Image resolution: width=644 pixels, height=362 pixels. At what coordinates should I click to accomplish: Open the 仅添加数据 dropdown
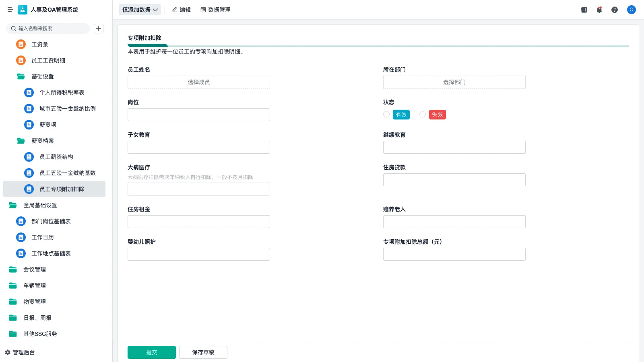[140, 10]
